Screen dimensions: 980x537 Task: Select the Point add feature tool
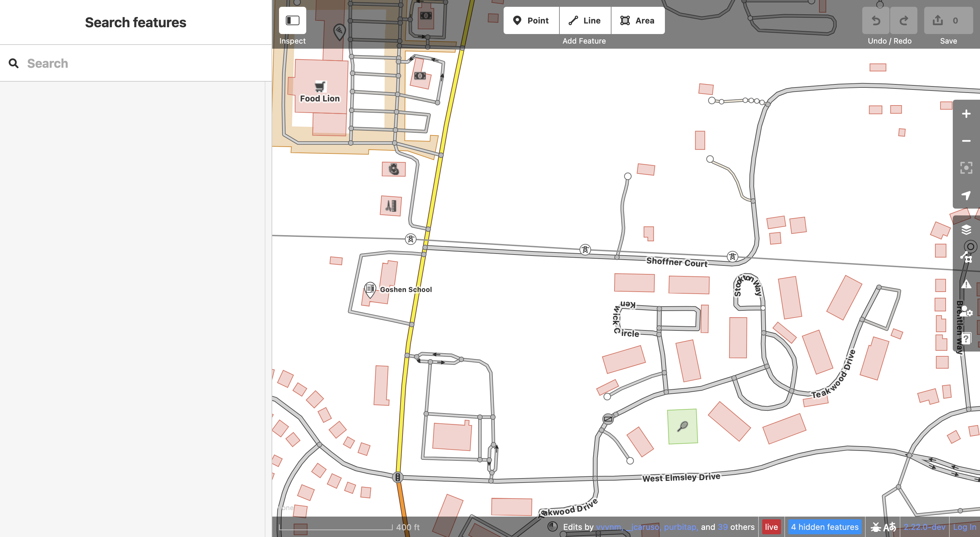(x=531, y=20)
